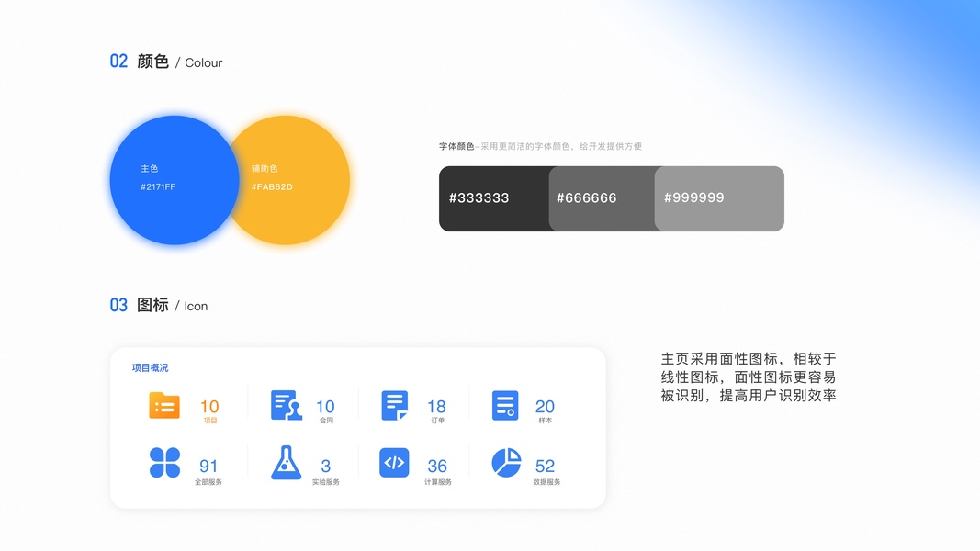Click the orange folder list icon for 项目

164,405
